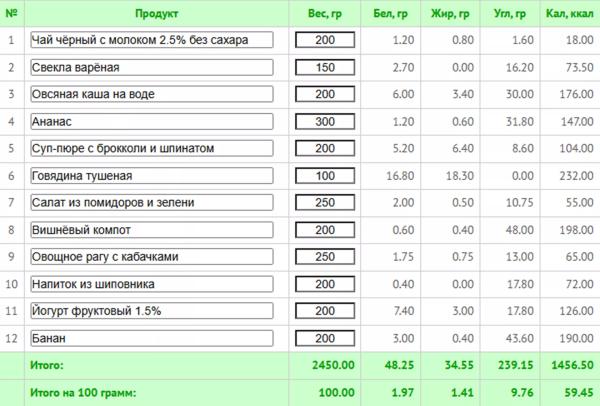Click the 'Говядина тушеная' product field

pyautogui.click(x=151, y=175)
